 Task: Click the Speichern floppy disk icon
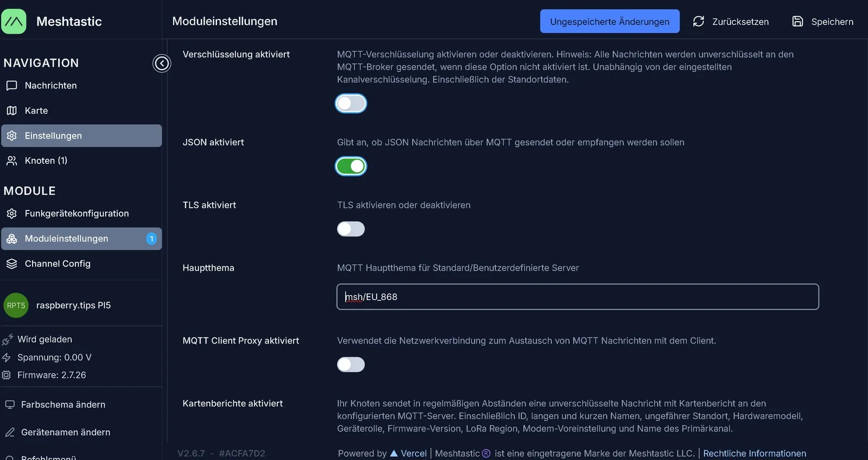point(797,21)
